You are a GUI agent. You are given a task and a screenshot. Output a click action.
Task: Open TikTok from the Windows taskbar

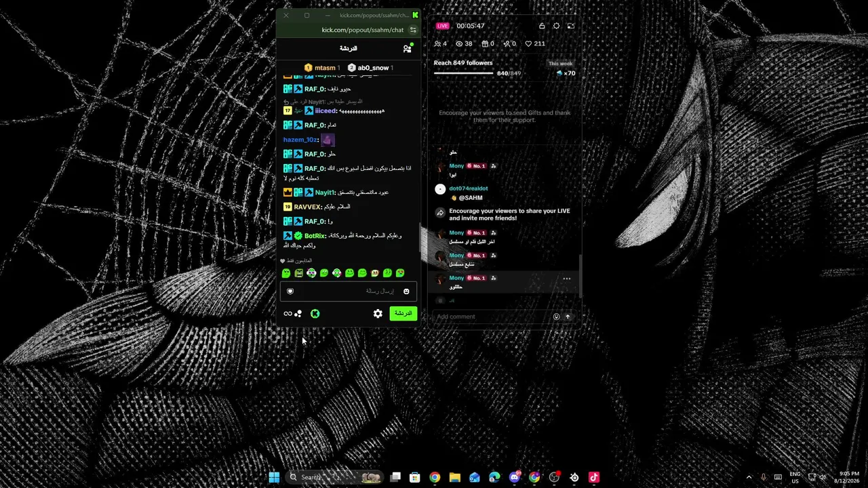[594, 477]
